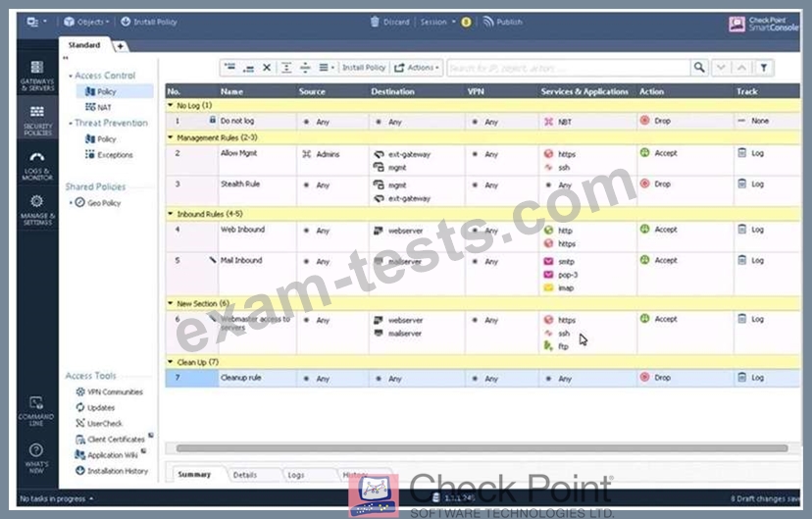Click Install Policy in top bar

point(149,22)
